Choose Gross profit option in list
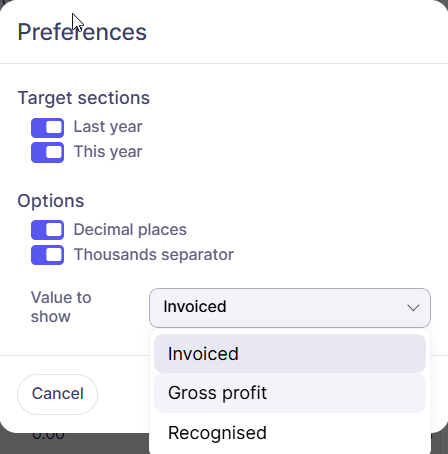This screenshot has width=448, height=454. point(290,393)
